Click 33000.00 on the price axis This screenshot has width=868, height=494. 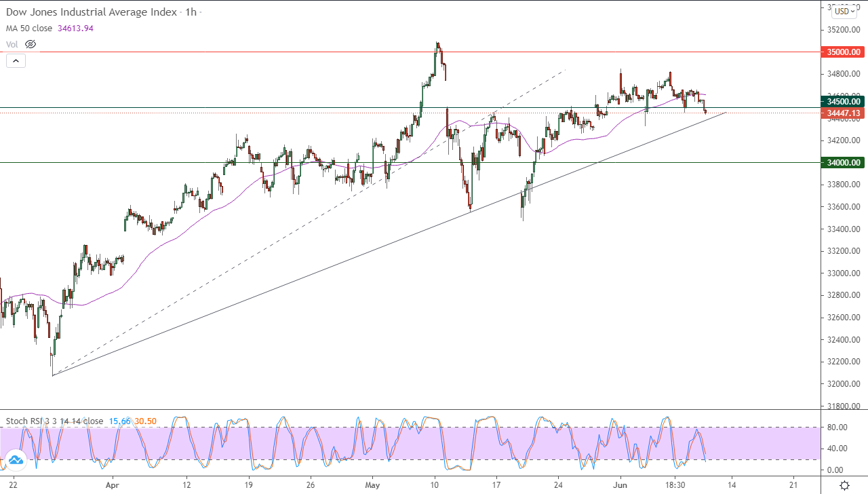click(x=844, y=273)
